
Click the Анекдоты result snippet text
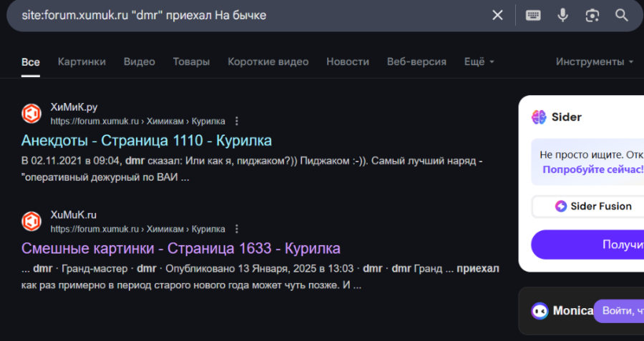point(252,169)
